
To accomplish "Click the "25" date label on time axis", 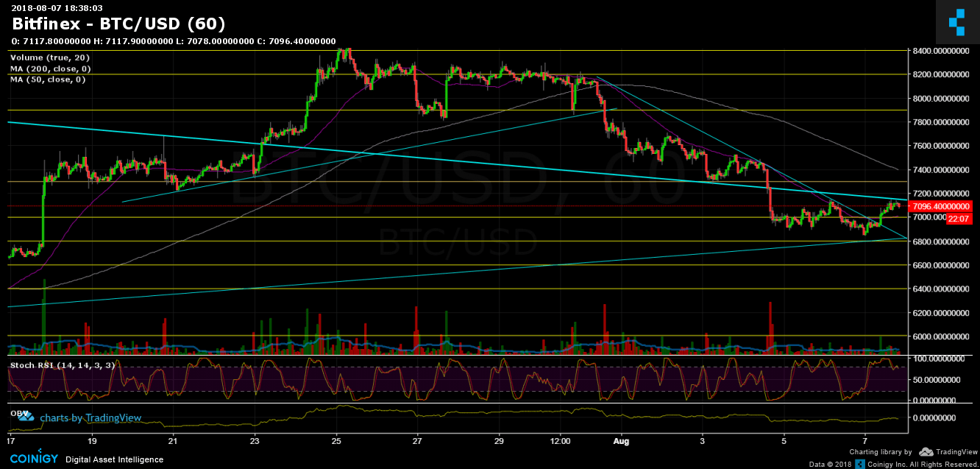I will (336, 442).
